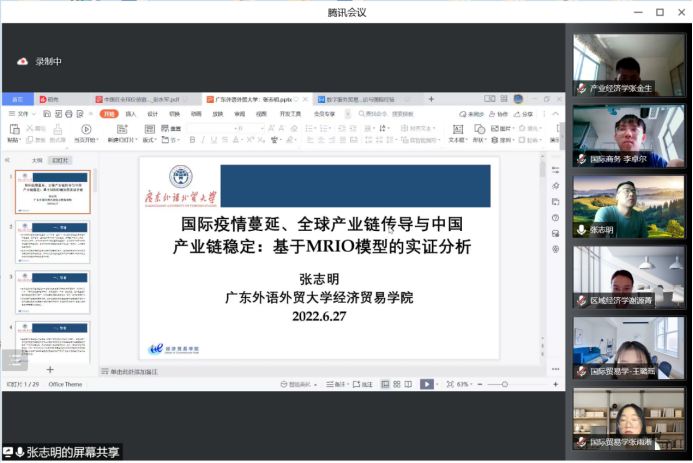Expand the 63% zoom level dropdown
Viewport: 693px width, 463px height.
[465, 384]
